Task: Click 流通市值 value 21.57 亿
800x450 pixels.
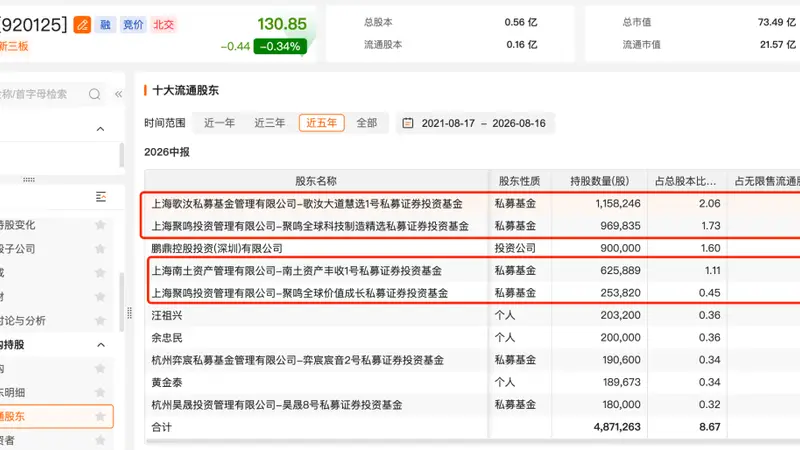Action: coord(778,44)
